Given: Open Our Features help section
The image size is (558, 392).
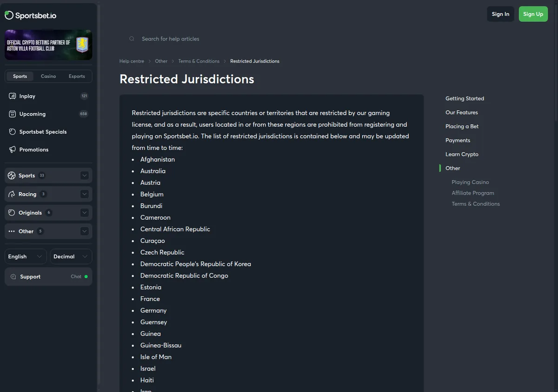Looking at the screenshot, I should (461, 112).
